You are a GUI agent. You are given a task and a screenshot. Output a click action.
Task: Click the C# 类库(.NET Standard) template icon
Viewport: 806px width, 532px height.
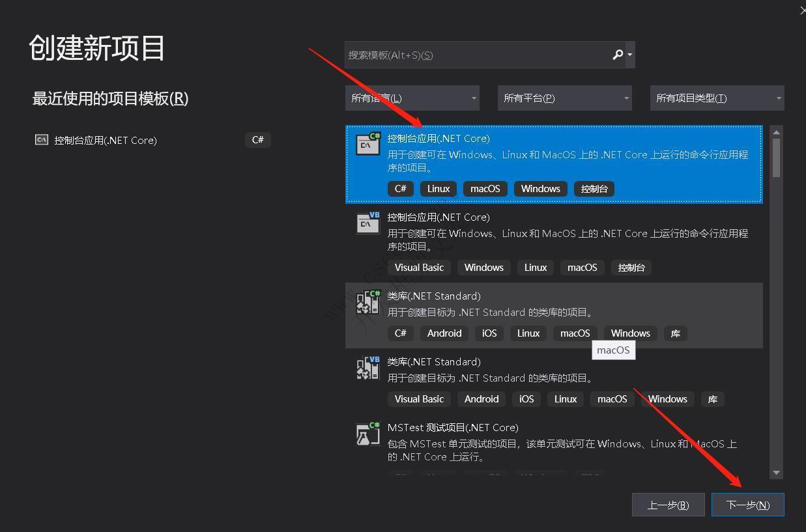coord(367,302)
